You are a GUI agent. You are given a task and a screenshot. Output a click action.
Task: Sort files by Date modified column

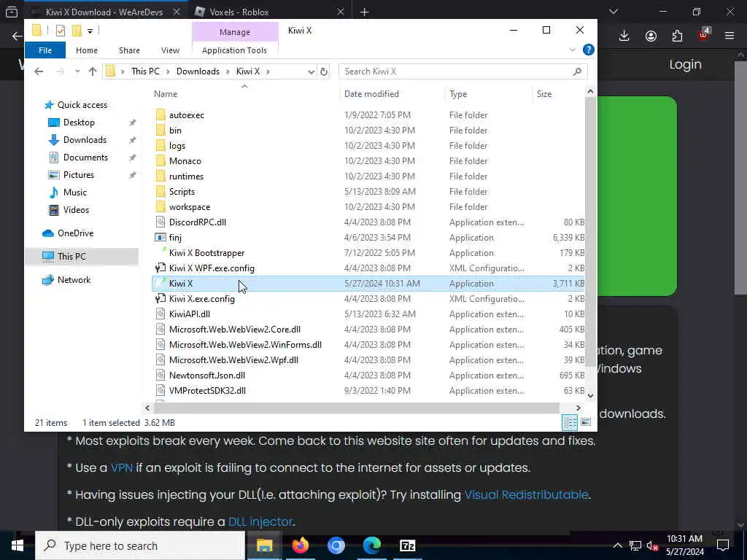371,94
